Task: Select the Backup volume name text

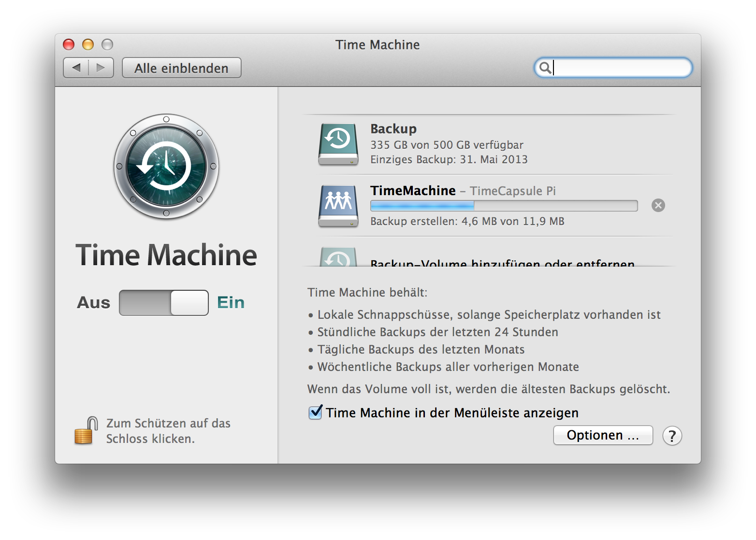Action: point(393,129)
